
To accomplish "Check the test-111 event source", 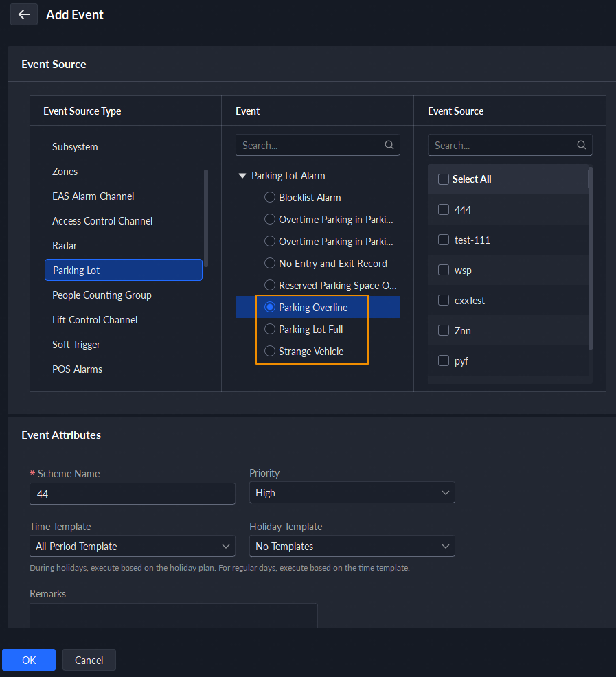I will [x=444, y=240].
